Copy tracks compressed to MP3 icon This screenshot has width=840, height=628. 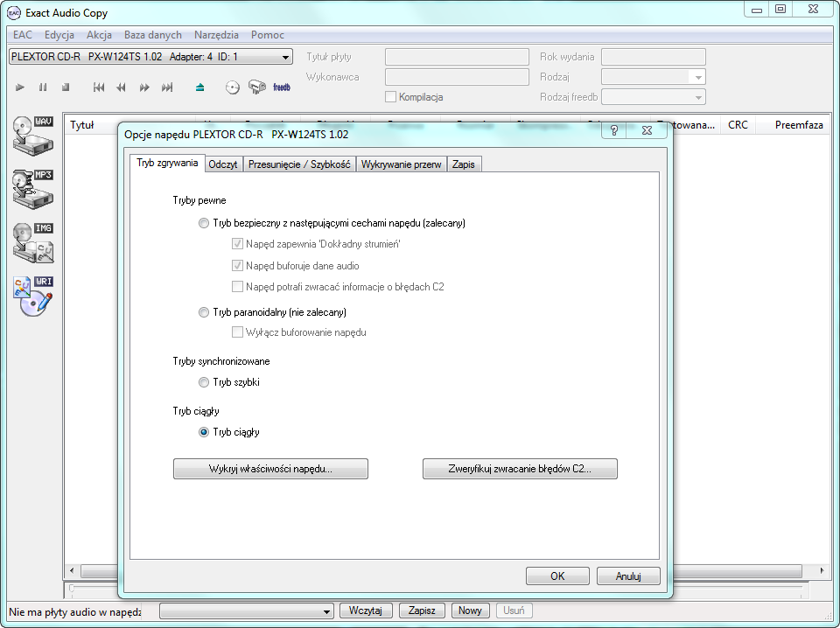(x=33, y=189)
